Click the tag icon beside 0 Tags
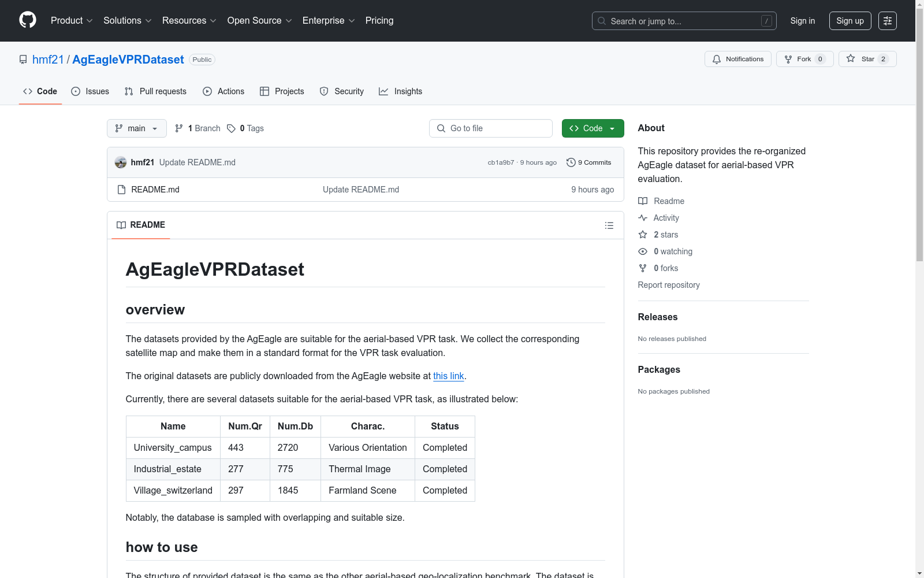Viewport: 924px width, 578px height. 231,128
